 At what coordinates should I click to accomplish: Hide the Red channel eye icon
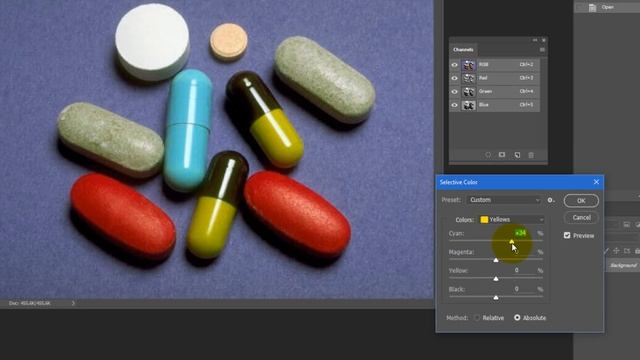454,78
